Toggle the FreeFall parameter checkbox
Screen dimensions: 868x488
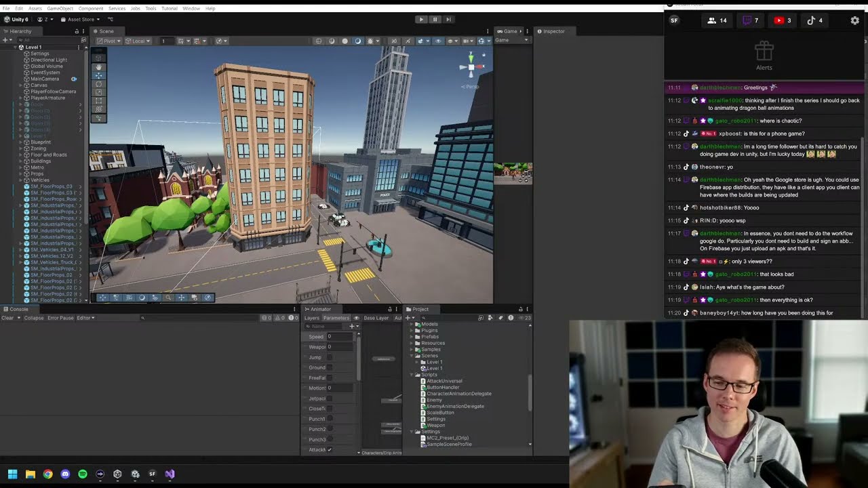coord(330,378)
